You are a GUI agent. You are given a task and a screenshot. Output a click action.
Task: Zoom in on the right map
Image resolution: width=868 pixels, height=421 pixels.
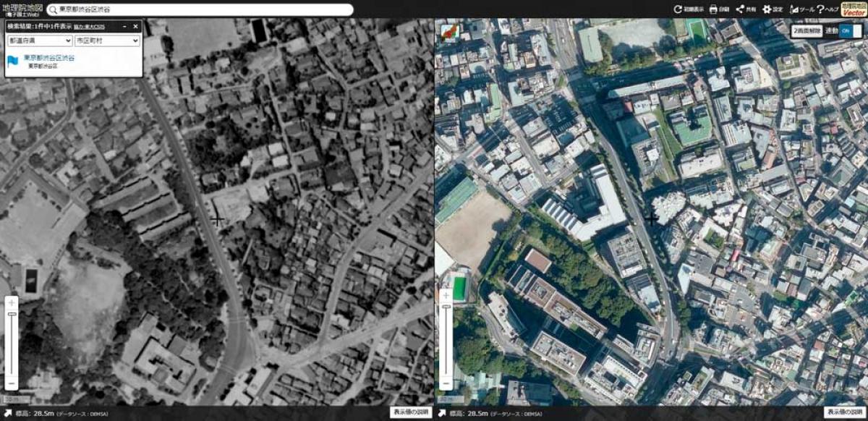(x=446, y=295)
